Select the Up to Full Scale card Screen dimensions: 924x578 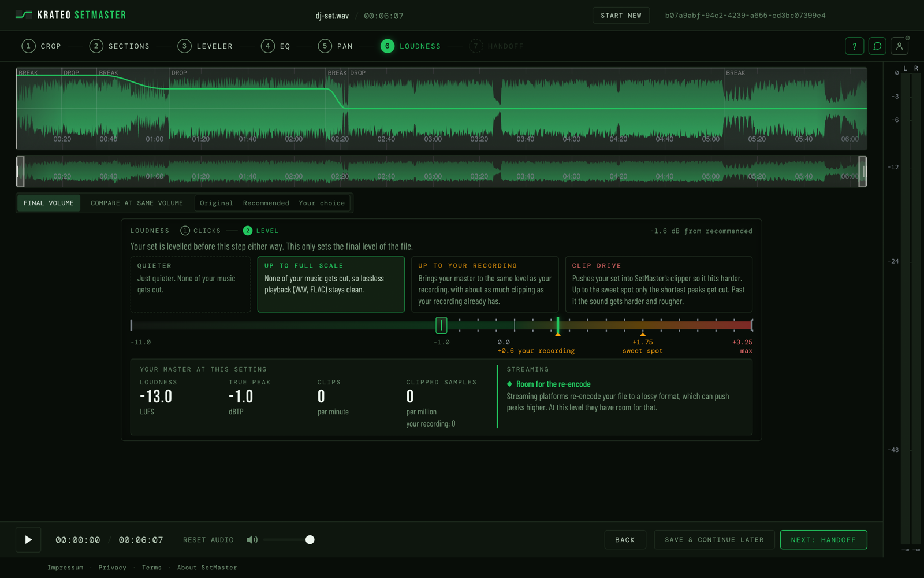point(331,284)
